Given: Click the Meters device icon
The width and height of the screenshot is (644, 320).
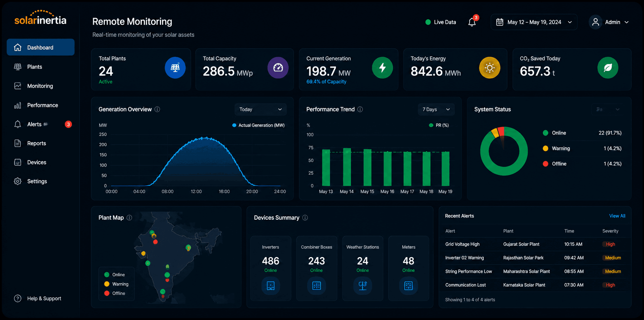Looking at the screenshot, I should (408, 286).
